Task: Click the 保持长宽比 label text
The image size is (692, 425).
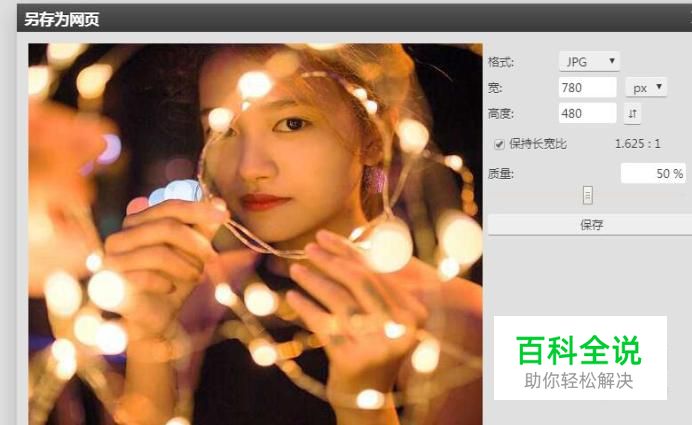Action: [538, 144]
